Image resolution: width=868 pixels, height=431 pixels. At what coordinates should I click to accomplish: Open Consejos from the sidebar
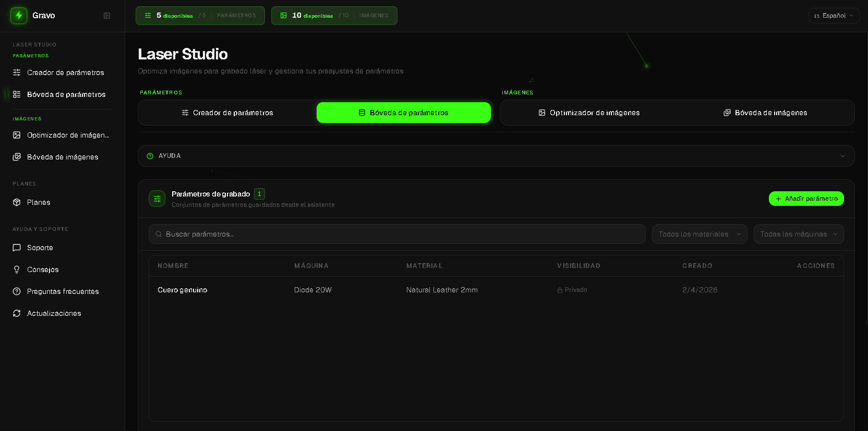[42, 269]
